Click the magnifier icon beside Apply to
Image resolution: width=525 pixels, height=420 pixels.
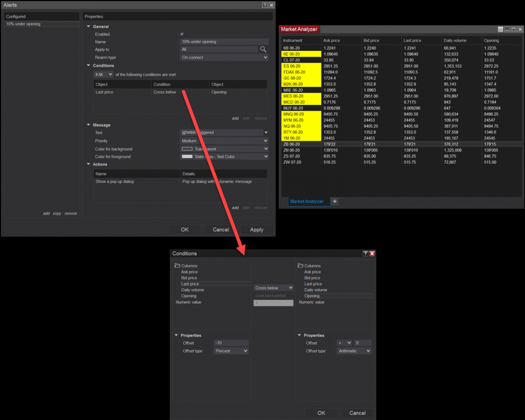click(x=263, y=49)
